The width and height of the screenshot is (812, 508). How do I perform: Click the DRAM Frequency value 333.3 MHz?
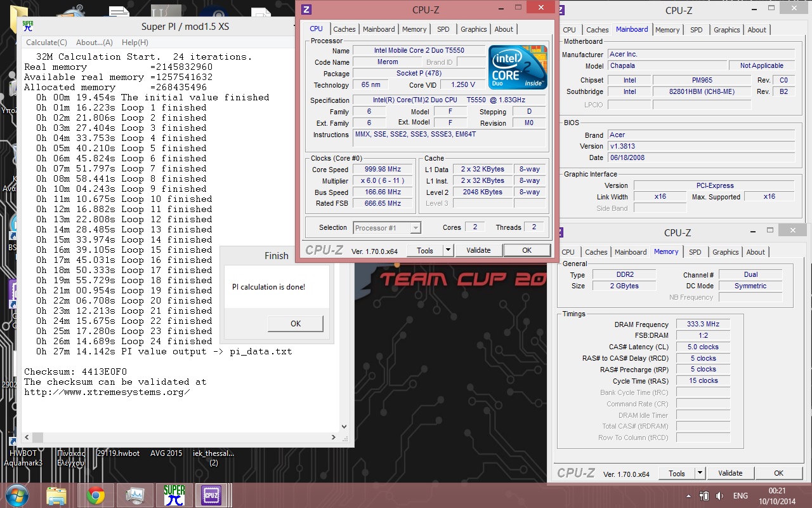(x=703, y=324)
